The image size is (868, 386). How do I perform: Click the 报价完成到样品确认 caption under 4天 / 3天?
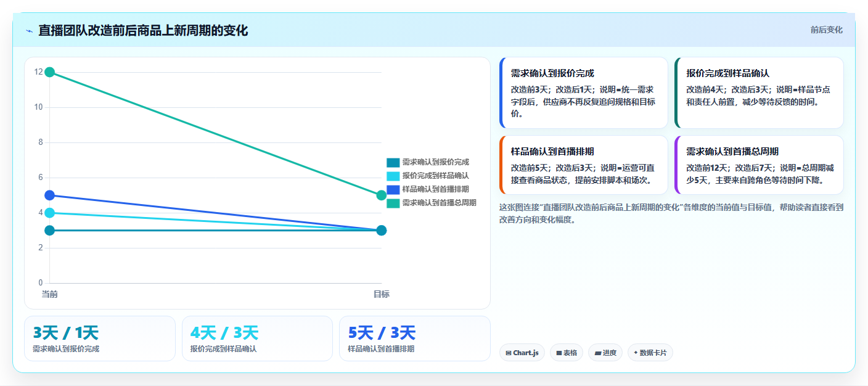224,349
